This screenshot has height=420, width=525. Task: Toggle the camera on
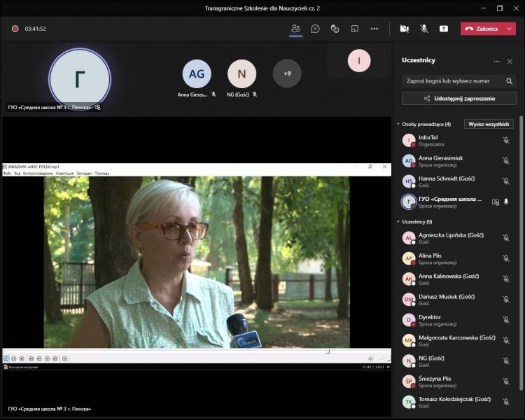point(404,29)
